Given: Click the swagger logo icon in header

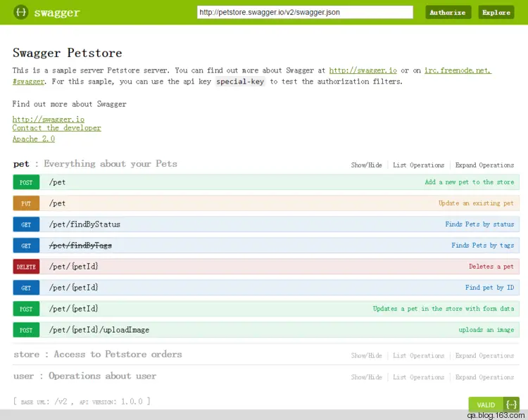Looking at the screenshot, I should [x=21, y=13].
